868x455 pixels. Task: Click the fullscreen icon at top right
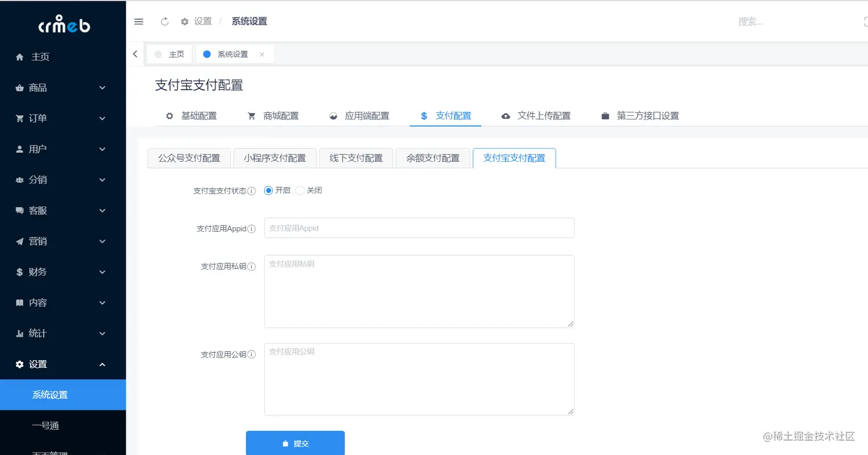click(x=865, y=22)
